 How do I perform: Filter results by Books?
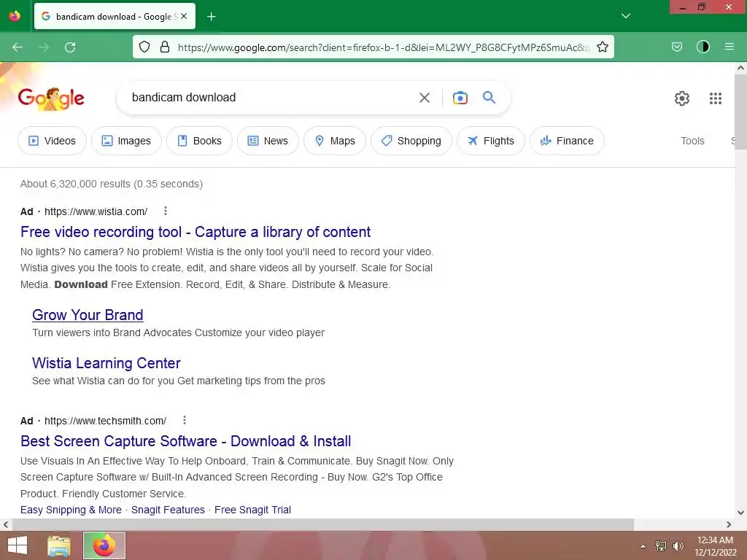click(x=199, y=141)
